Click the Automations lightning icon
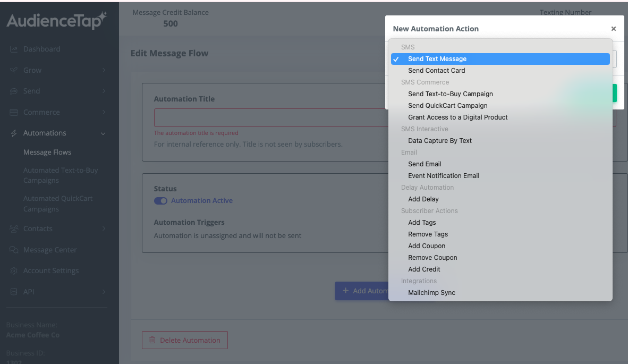628x364 pixels. pyautogui.click(x=14, y=133)
